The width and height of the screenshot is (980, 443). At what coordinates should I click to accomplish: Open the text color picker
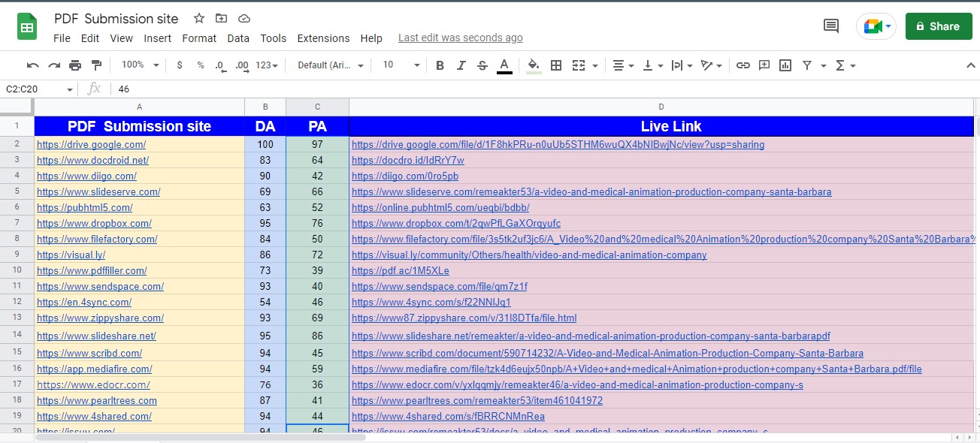coord(504,65)
